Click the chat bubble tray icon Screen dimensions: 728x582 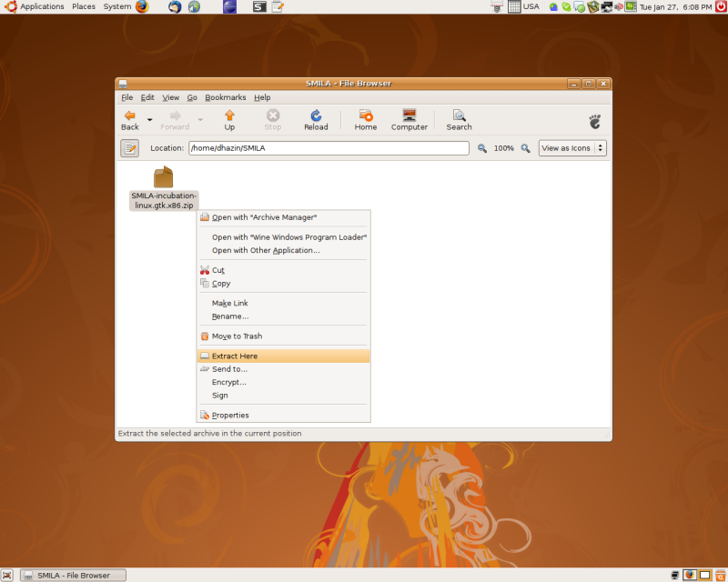point(579,7)
